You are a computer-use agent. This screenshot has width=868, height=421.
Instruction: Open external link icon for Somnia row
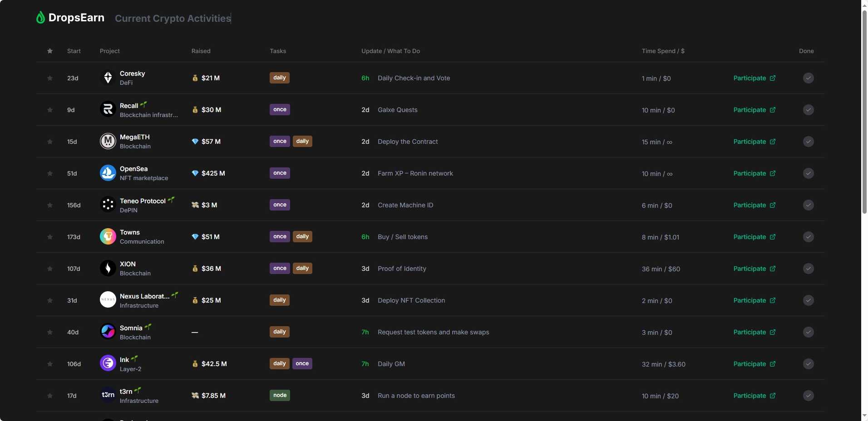tap(773, 332)
